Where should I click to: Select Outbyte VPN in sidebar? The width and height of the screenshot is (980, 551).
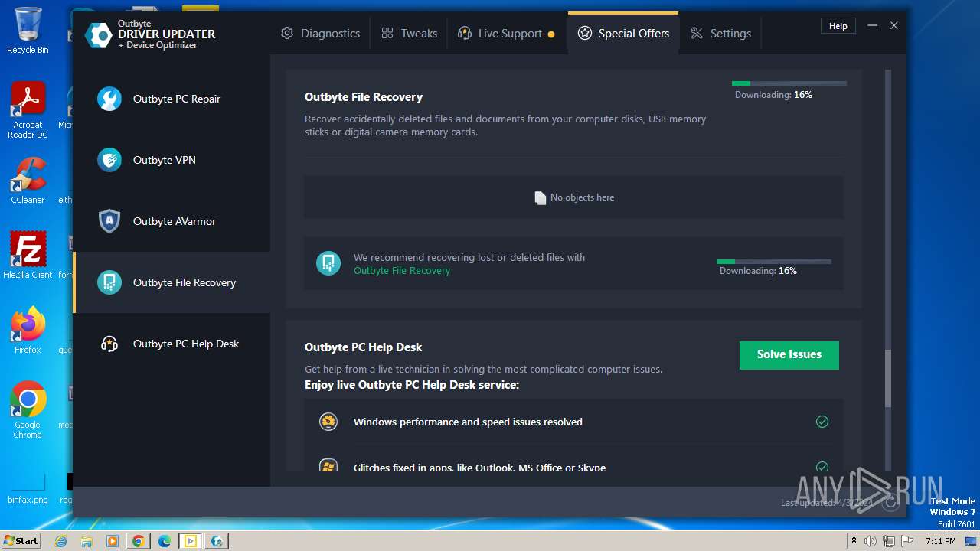tap(171, 160)
